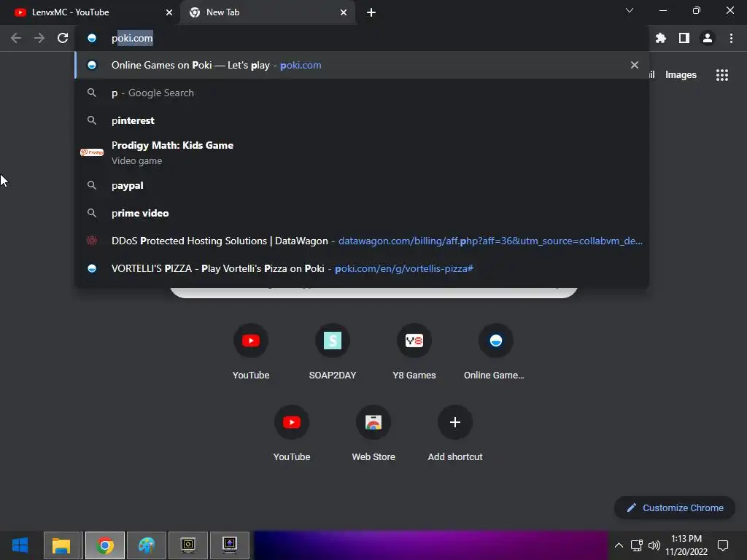Open the Google apps grid

tap(722, 75)
